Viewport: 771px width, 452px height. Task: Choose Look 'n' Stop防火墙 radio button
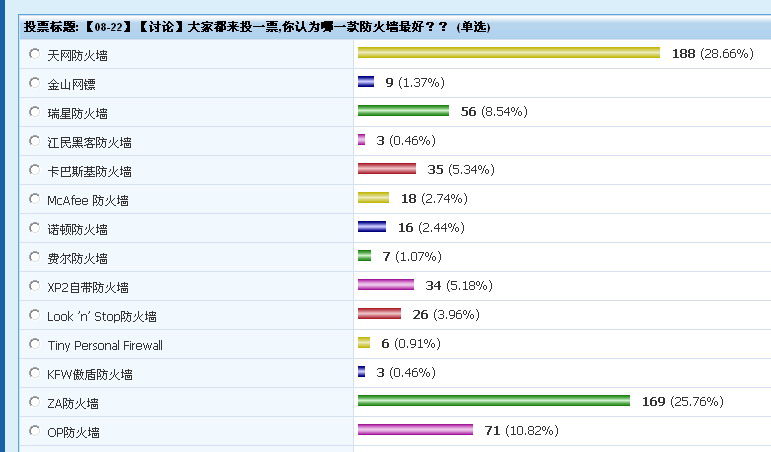pyautogui.click(x=35, y=315)
